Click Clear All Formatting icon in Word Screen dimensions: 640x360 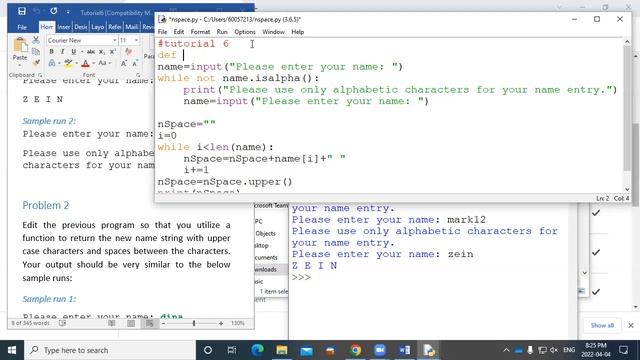[129, 52]
